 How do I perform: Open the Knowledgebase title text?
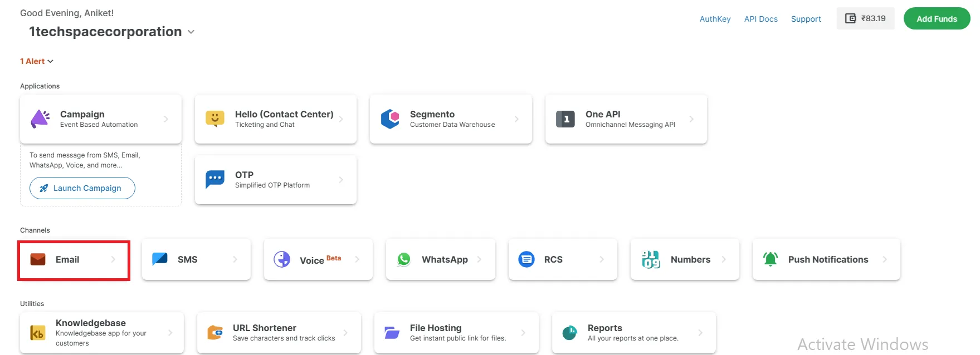(x=91, y=323)
